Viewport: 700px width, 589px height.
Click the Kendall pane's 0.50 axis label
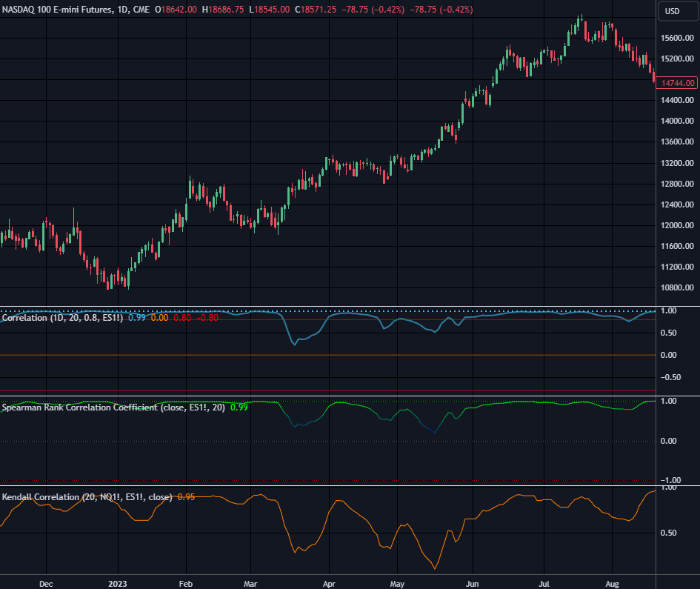click(x=669, y=533)
